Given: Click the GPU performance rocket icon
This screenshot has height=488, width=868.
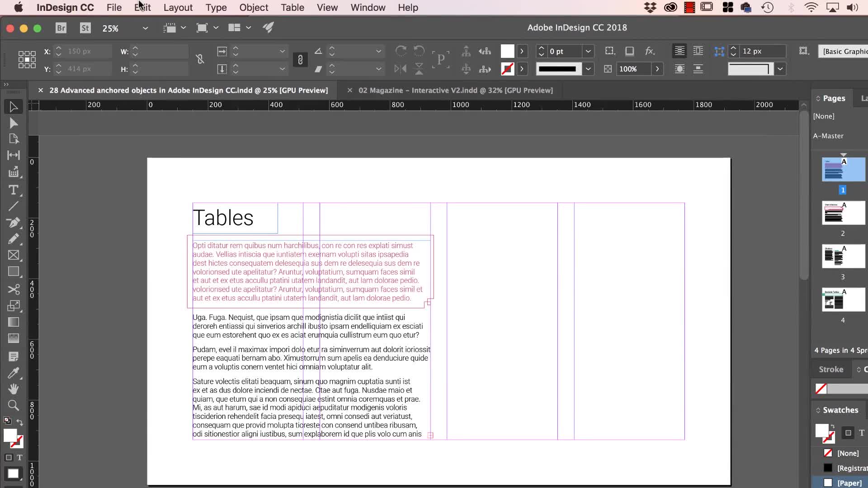Looking at the screenshot, I should [268, 28].
